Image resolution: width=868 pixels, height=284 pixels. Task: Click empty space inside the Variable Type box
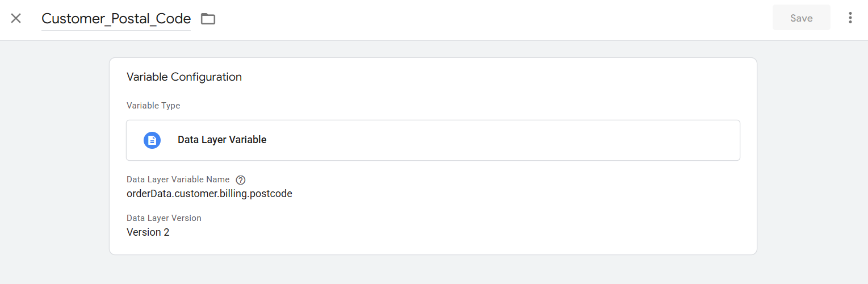[500, 140]
